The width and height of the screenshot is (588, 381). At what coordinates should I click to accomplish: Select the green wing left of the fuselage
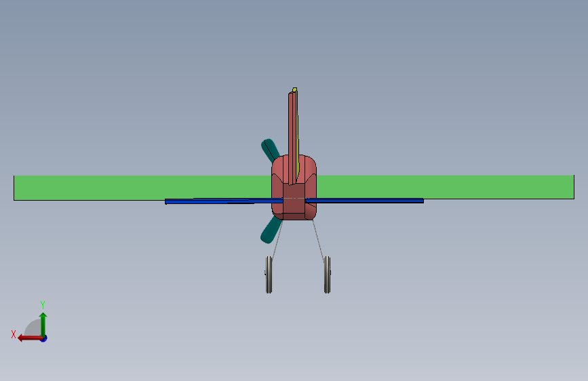click(x=142, y=186)
